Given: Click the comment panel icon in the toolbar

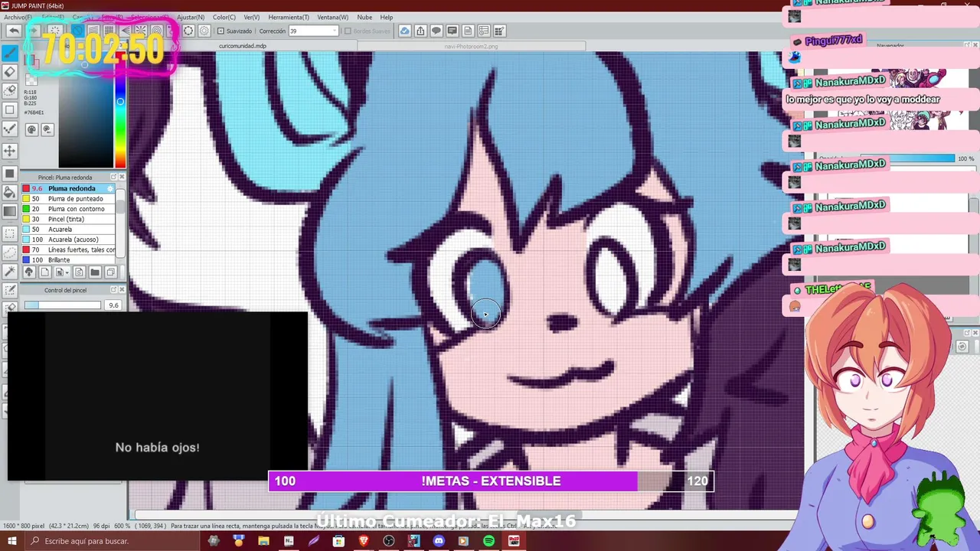Looking at the screenshot, I should coord(452,31).
